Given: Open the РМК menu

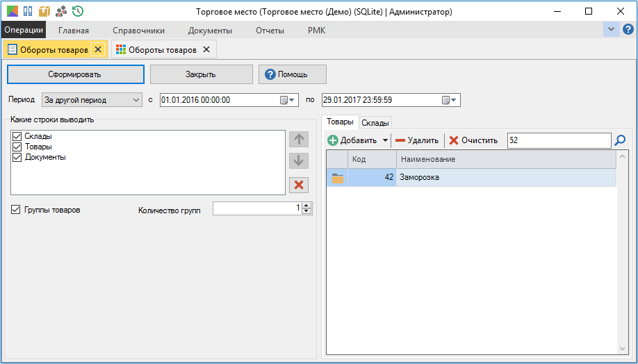Looking at the screenshot, I should tap(317, 31).
